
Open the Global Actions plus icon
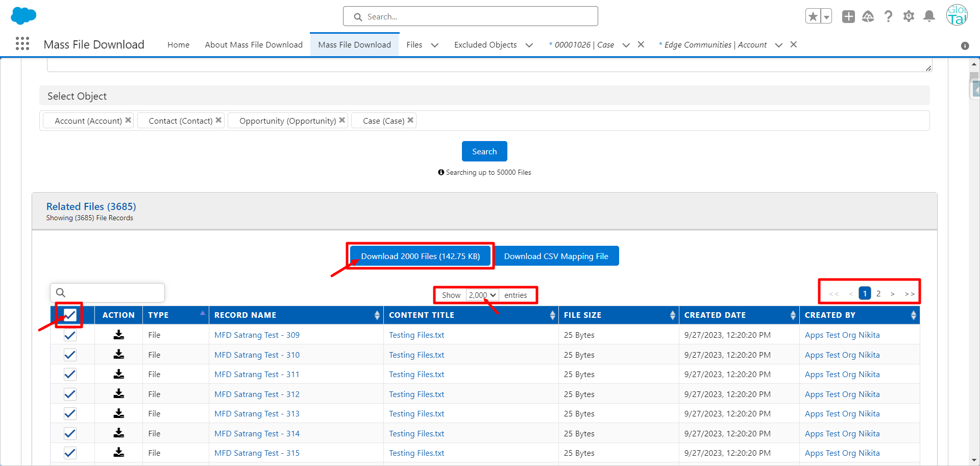[x=848, y=16]
